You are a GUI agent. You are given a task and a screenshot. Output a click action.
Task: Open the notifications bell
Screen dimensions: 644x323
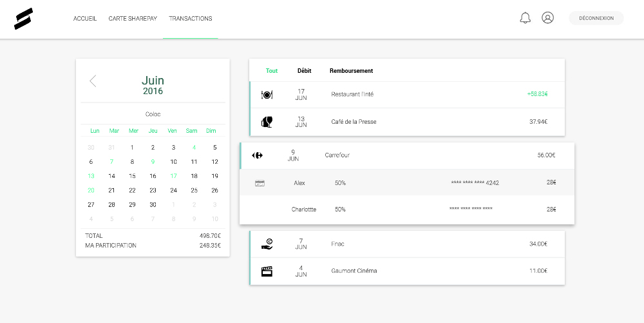pyautogui.click(x=525, y=18)
